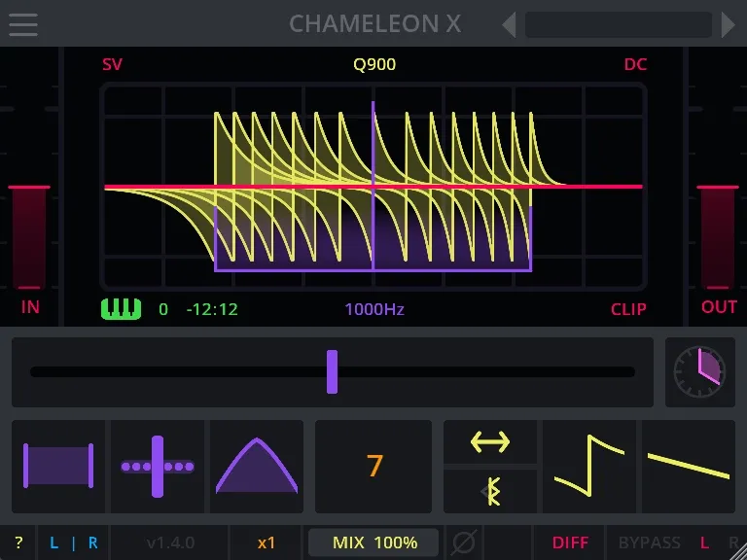Toggle the green MIDI keyboard icon

121,308
